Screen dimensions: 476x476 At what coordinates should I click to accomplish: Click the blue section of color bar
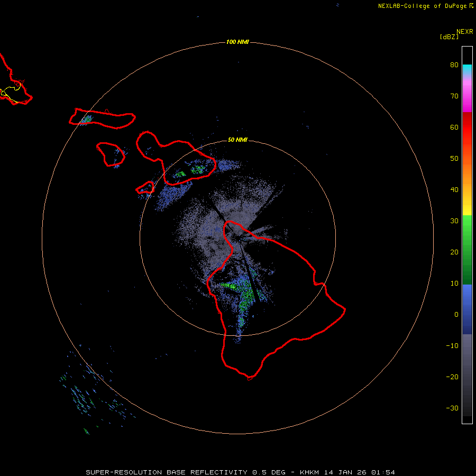coord(467,309)
